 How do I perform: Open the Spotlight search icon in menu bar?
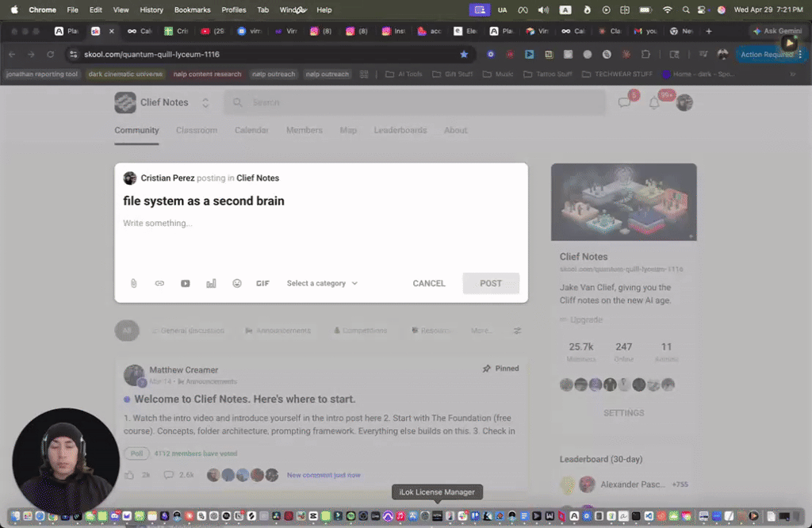click(686, 10)
